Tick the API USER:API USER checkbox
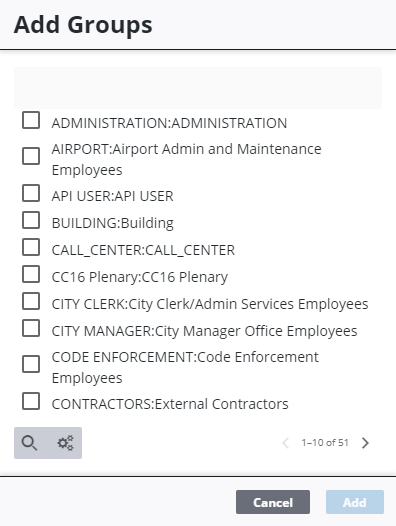396x526 pixels. point(31,193)
